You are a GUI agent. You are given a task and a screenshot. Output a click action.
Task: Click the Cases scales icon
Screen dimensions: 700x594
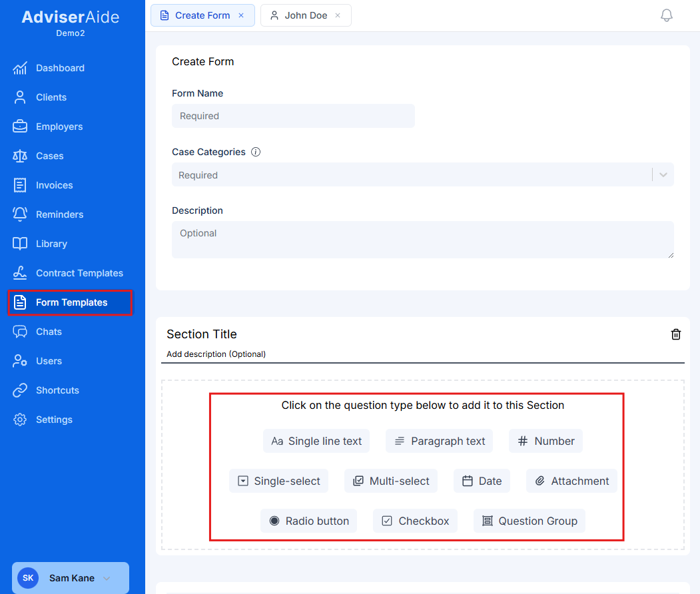(21, 156)
